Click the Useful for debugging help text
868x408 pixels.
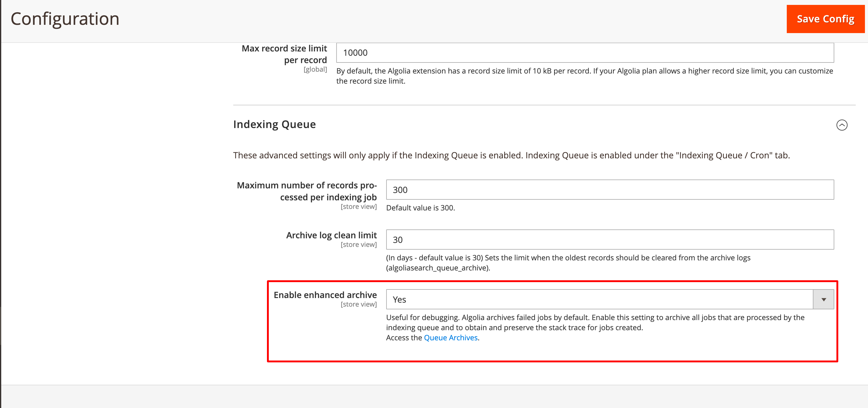(x=595, y=322)
